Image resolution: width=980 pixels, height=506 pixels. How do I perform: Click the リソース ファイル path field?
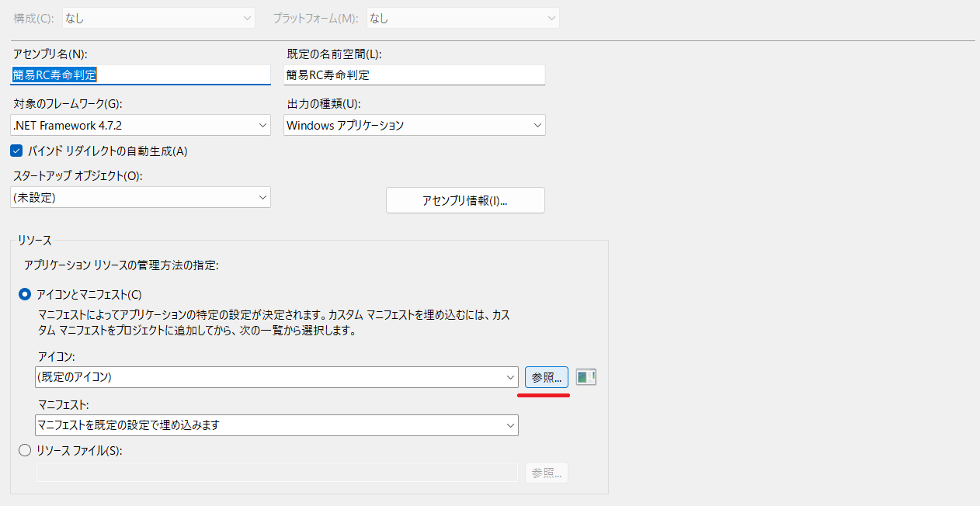click(276, 473)
